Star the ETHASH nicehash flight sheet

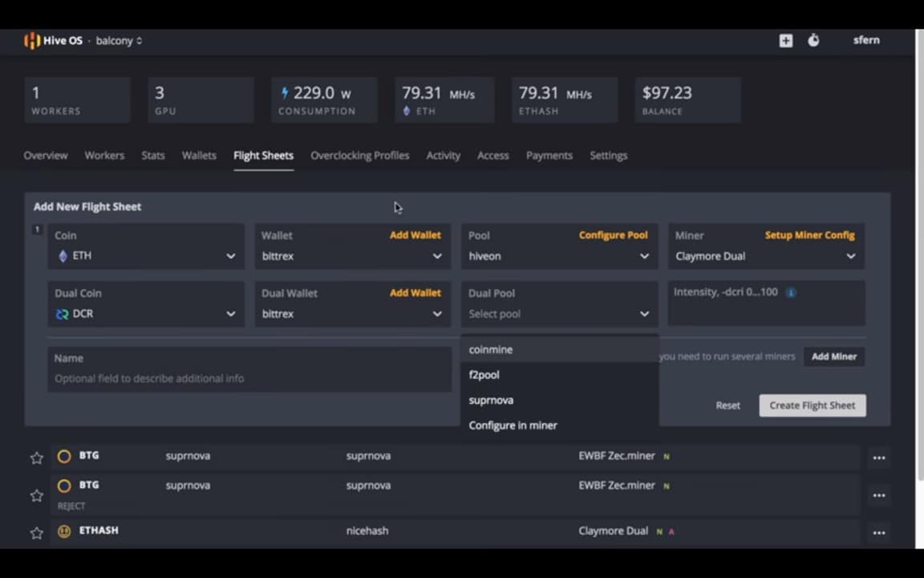(x=37, y=532)
